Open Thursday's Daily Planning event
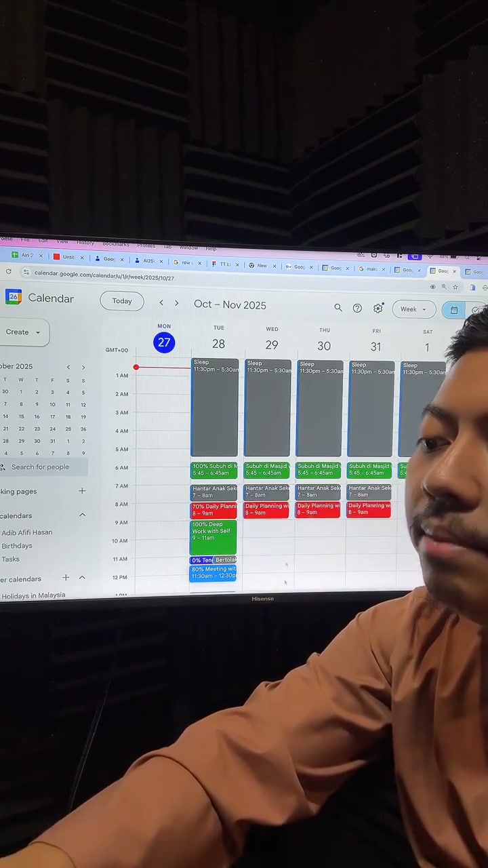This screenshot has height=868, width=488. coord(318,509)
